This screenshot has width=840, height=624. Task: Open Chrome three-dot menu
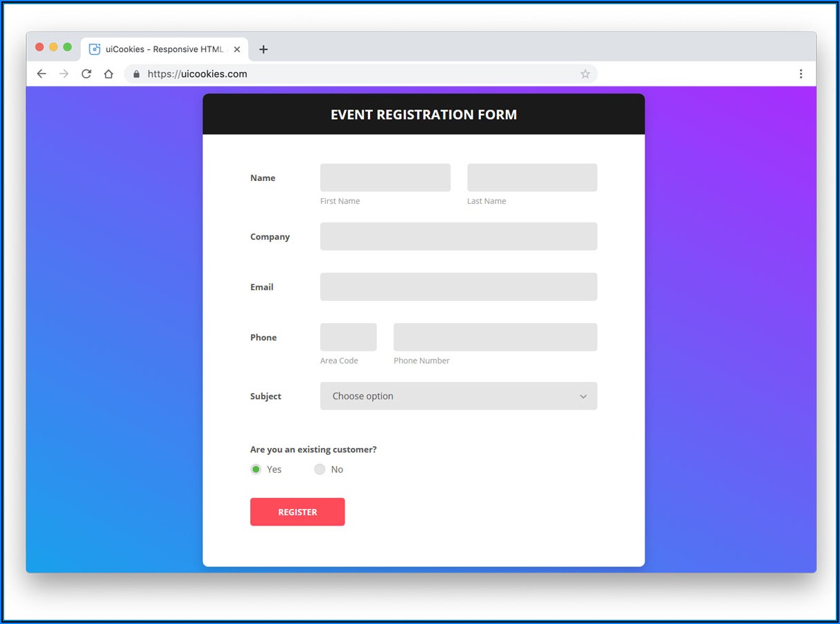[x=800, y=73]
